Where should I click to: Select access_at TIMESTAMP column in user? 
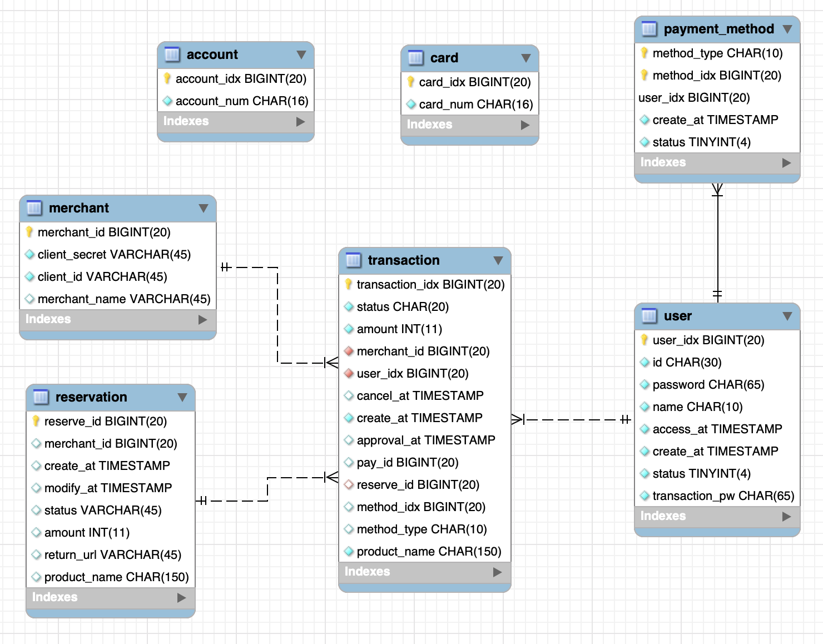coord(717,429)
